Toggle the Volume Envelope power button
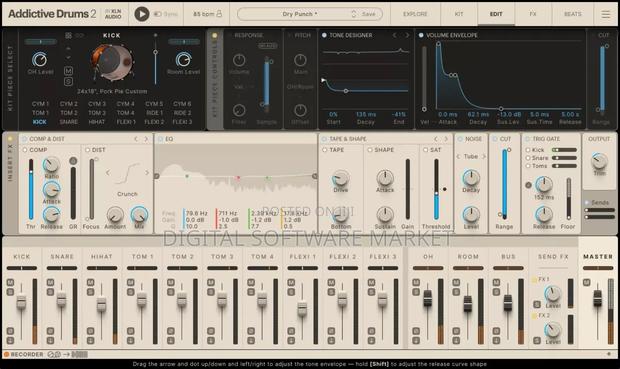The height and width of the screenshot is (369, 620). click(x=421, y=35)
